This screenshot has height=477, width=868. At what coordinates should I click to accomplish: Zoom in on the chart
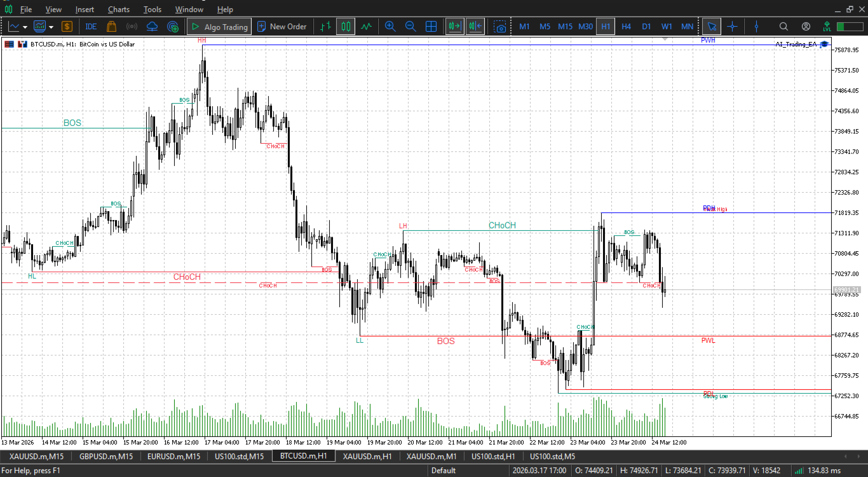(390, 27)
